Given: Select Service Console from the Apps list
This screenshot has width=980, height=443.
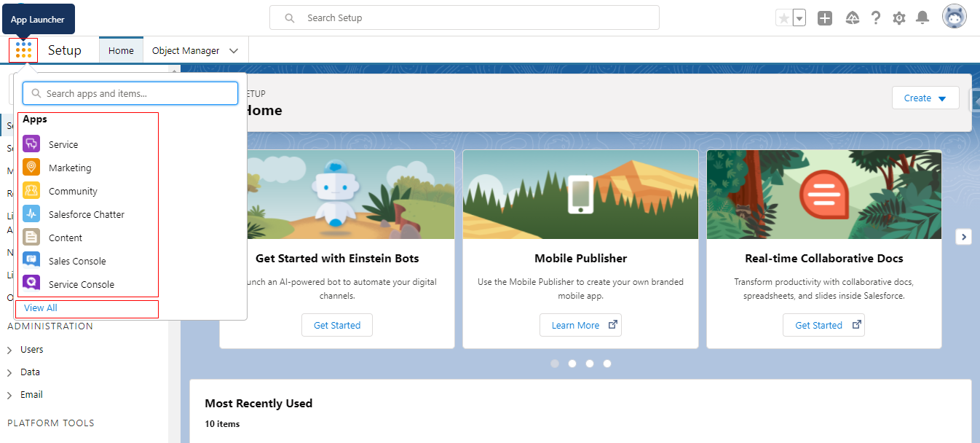Looking at the screenshot, I should pos(82,284).
